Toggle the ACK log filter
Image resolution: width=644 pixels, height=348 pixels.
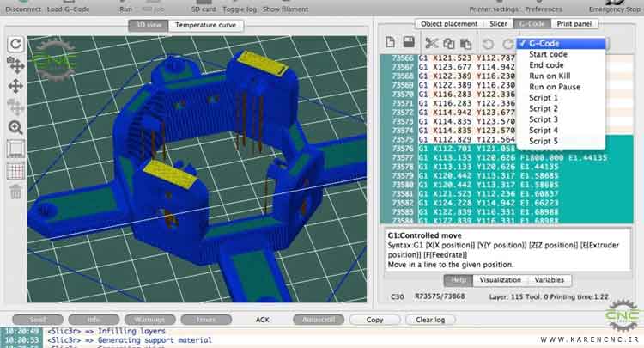point(263,320)
